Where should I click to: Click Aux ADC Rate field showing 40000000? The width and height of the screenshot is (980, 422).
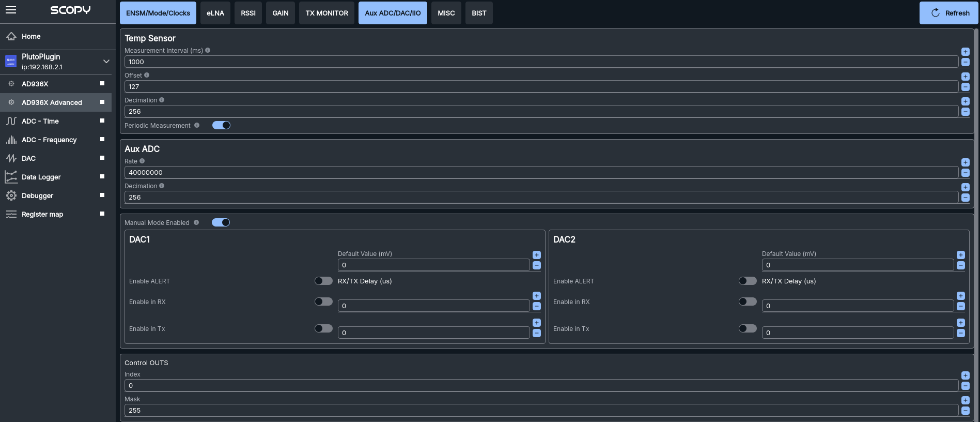coord(541,172)
